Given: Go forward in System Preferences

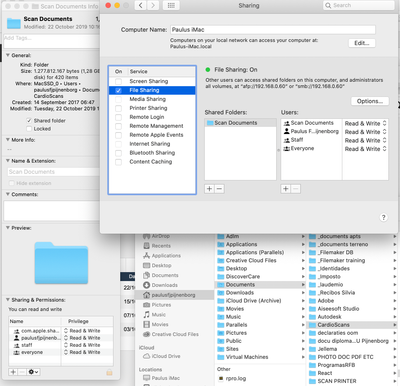Looking at the screenshot, I should click(x=153, y=5).
